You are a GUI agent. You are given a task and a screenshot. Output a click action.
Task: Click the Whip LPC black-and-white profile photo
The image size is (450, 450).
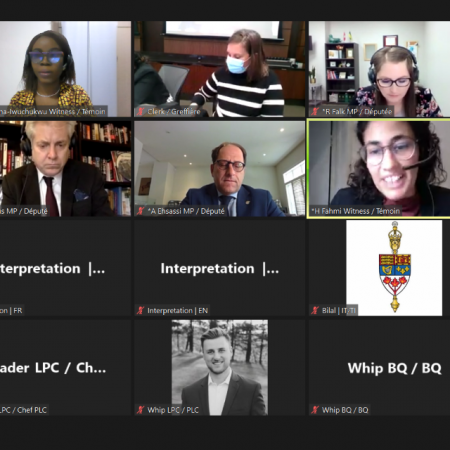220,368
